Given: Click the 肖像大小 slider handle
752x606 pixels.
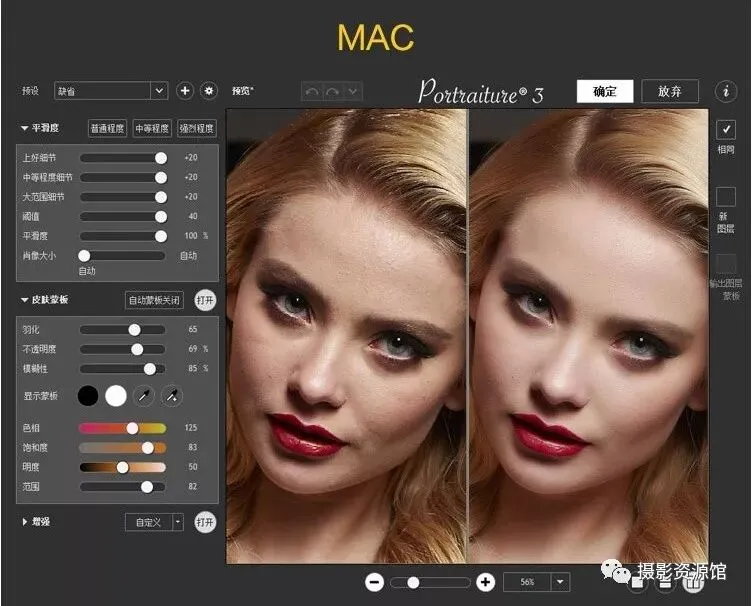Looking at the screenshot, I should (84, 256).
